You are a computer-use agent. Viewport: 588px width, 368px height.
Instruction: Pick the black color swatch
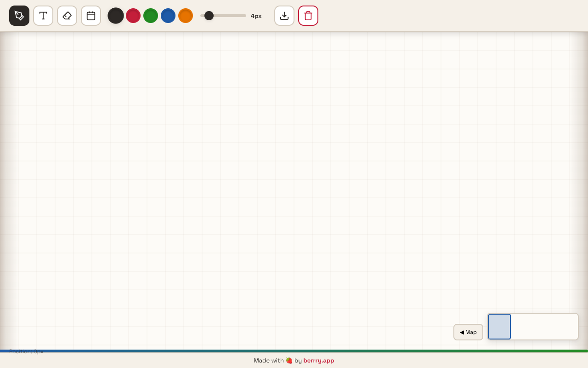pos(116,16)
